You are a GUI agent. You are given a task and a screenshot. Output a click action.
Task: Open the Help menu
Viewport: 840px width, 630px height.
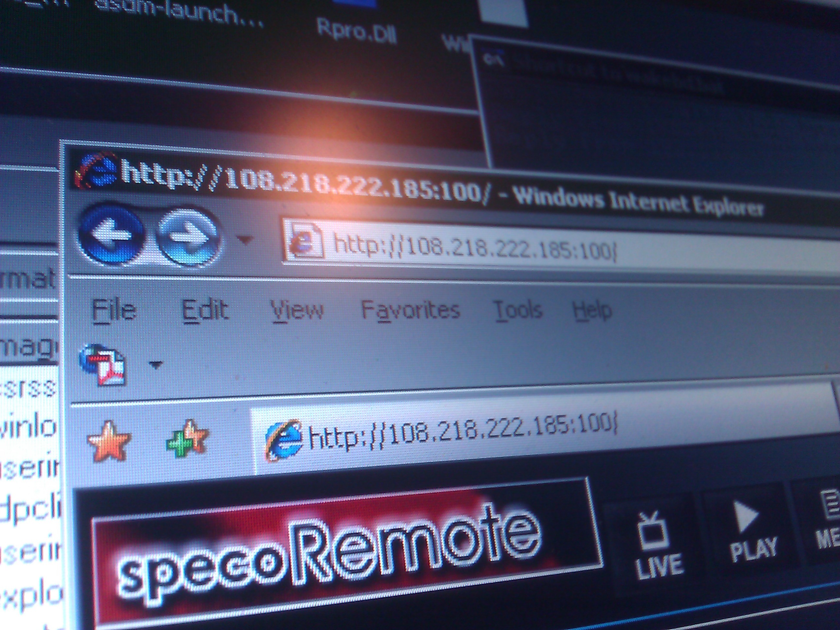592,310
